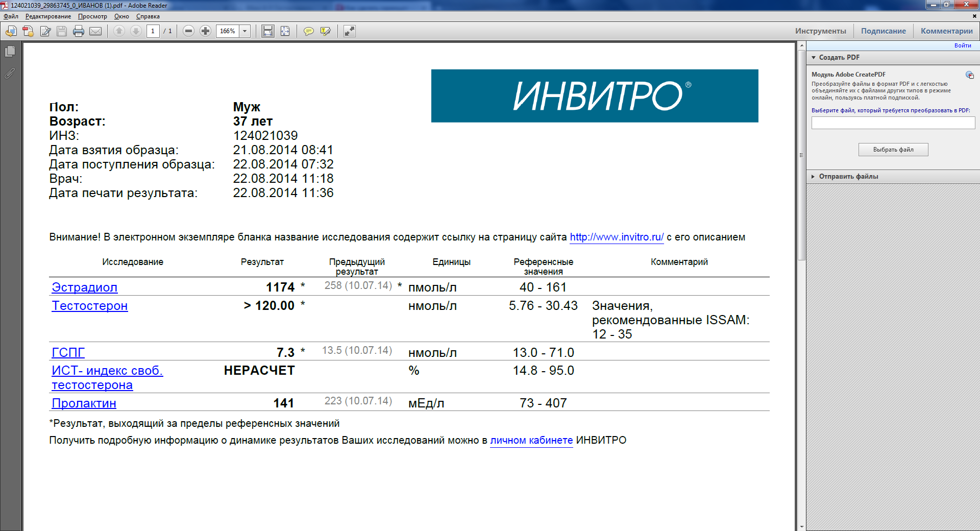Save the file with the floppy icon
Viewport: 980px width, 531px height.
coord(62,31)
